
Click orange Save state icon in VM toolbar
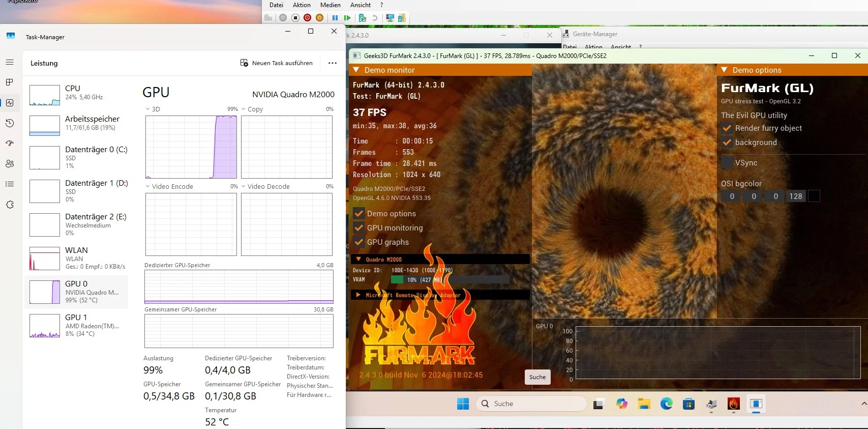[x=320, y=18]
